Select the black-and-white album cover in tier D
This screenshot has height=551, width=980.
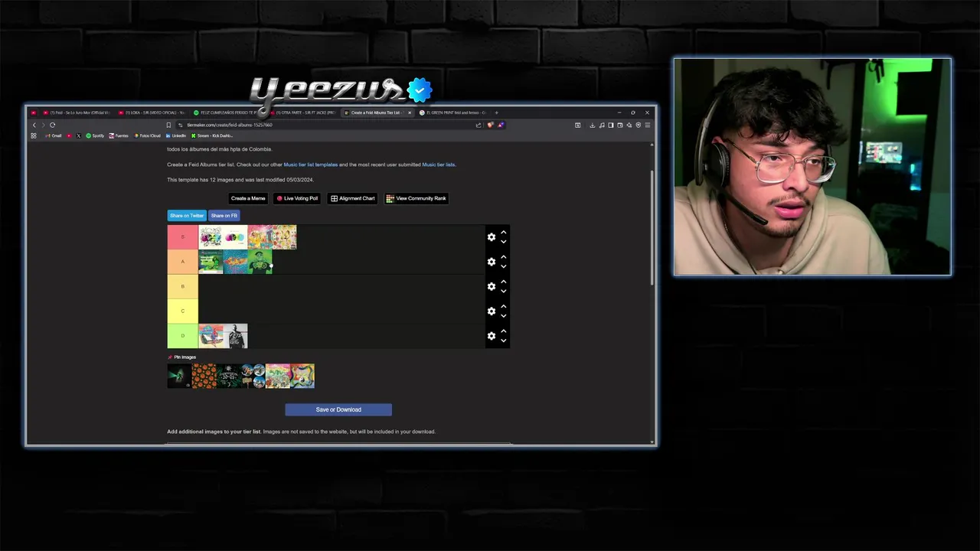(x=235, y=336)
